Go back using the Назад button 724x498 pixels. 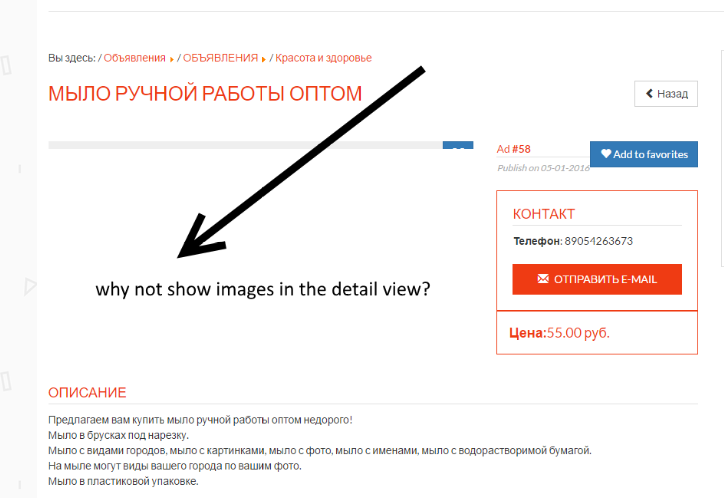[666, 94]
